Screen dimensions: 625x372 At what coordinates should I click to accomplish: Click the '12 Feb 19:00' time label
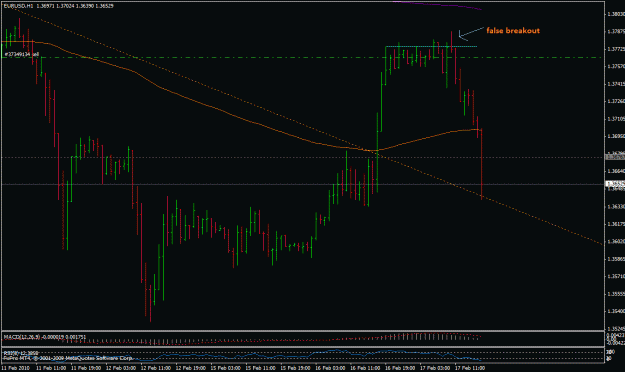(x=191, y=368)
